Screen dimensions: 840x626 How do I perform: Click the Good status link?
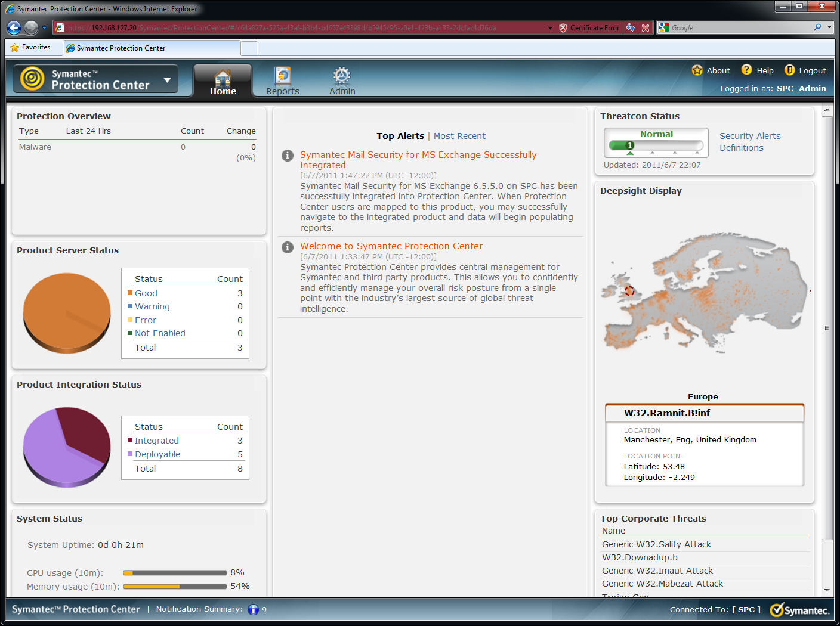tap(146, 293)
